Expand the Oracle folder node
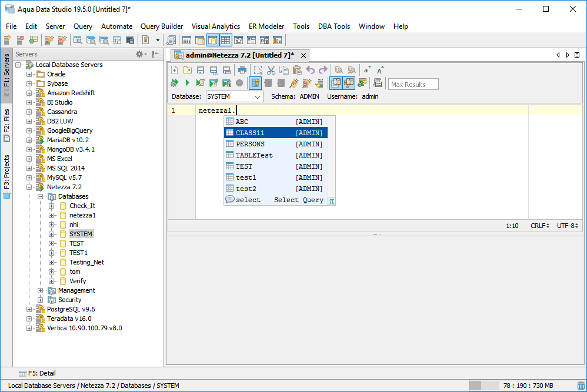Image resolution: width=587 pixels, height=392 pixels. point(29,74)
